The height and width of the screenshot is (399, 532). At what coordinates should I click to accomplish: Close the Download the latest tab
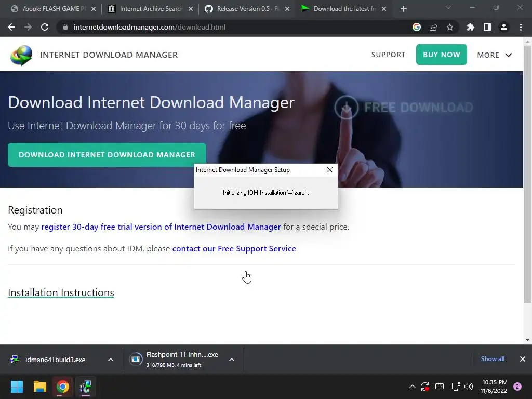pos(384,9)
